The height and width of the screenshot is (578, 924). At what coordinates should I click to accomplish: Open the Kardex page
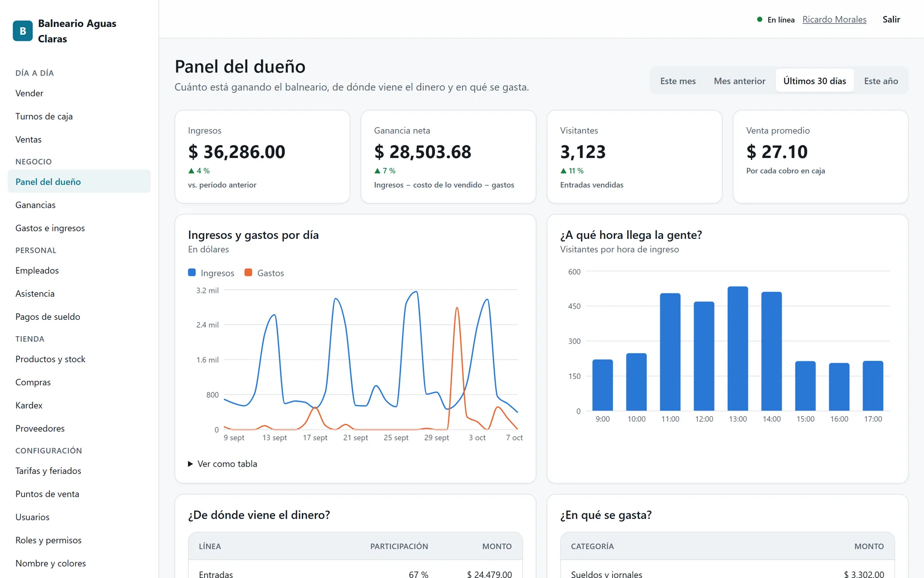coord(79,405)
